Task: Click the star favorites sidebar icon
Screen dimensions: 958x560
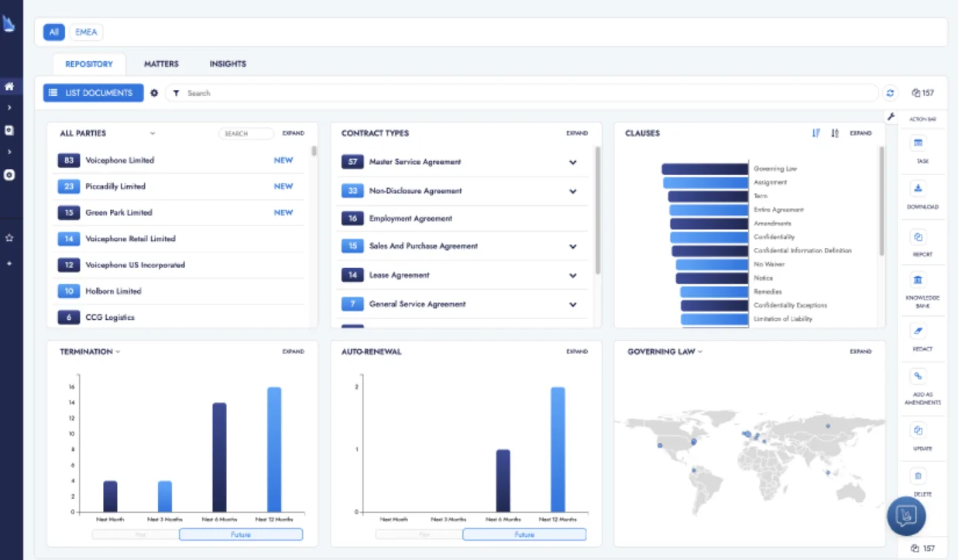Action: coord(9,239)
